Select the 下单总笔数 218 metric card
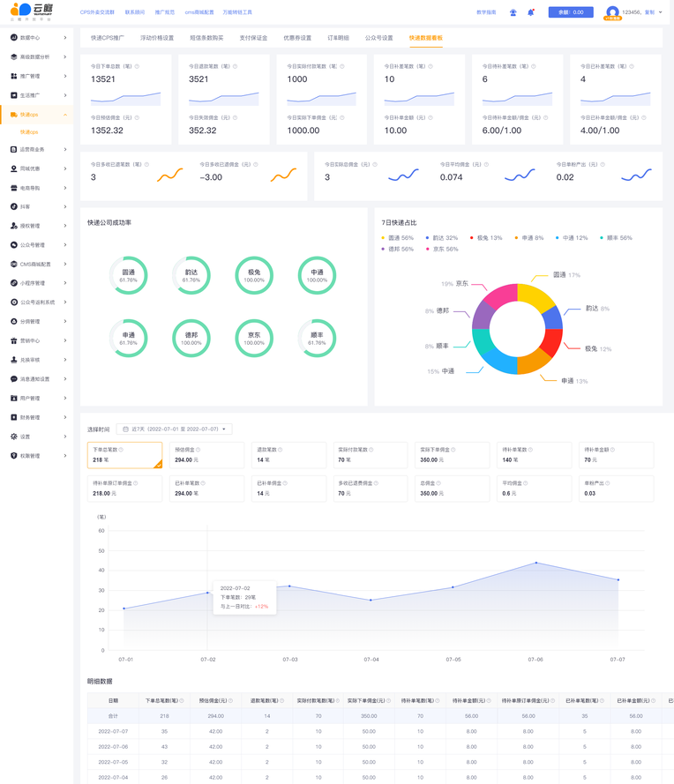Image resolution: width=674 pixels, height=784 pixels. [x=125, y=455]
